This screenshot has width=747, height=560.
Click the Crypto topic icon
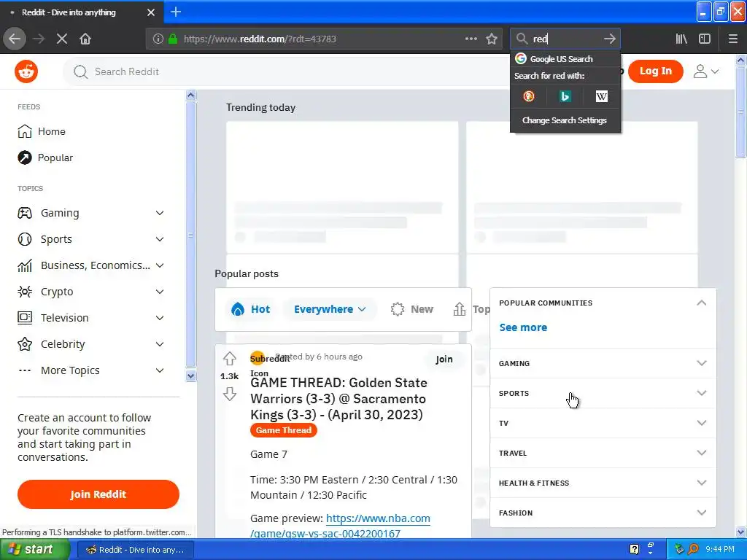tap(25, 292)
